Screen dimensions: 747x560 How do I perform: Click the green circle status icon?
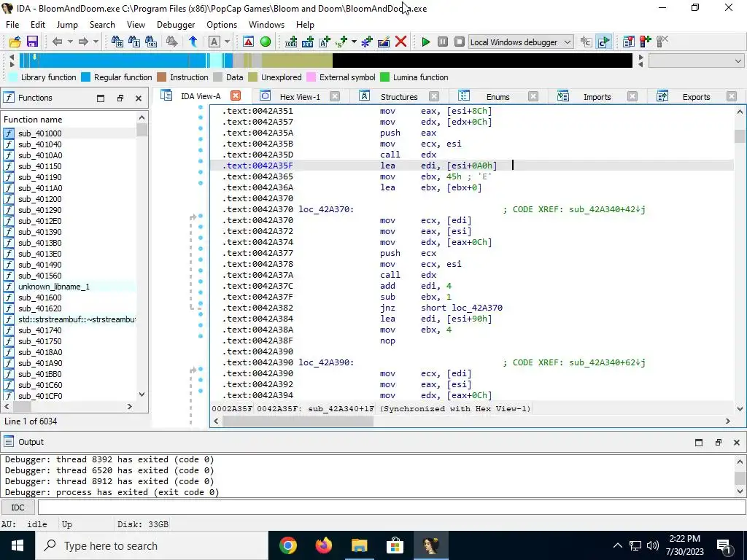[266, 42]
